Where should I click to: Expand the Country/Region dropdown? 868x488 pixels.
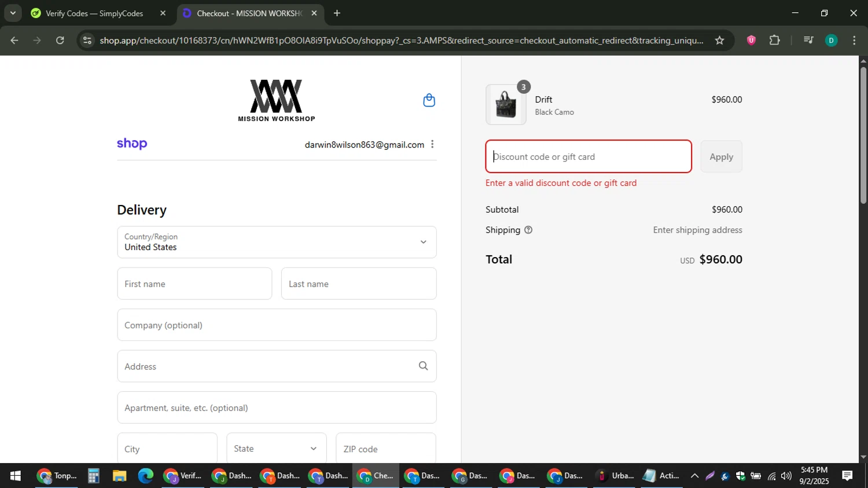277,242
